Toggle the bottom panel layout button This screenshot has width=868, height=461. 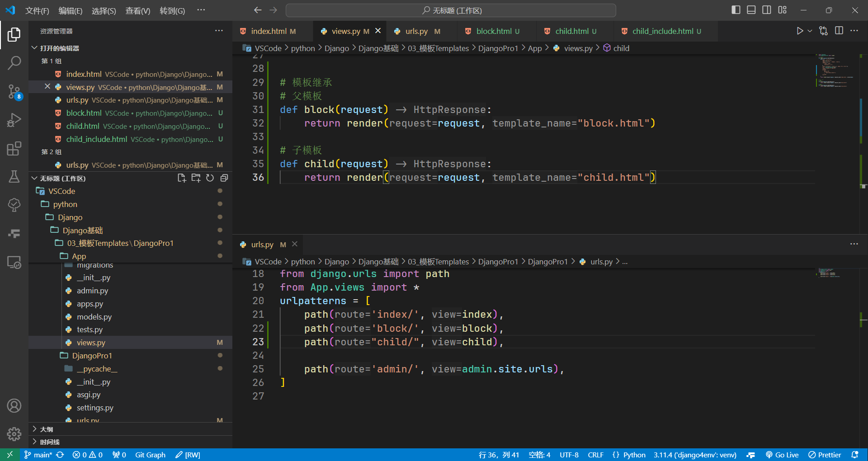click(x=751, y=10)
